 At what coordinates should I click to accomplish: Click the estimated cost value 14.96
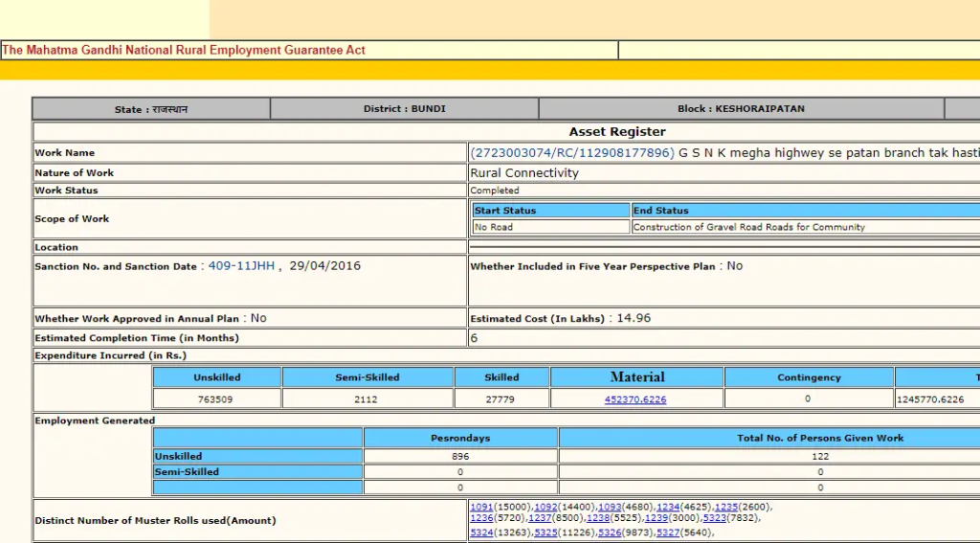pyautogui.click(x=634, y=318)
